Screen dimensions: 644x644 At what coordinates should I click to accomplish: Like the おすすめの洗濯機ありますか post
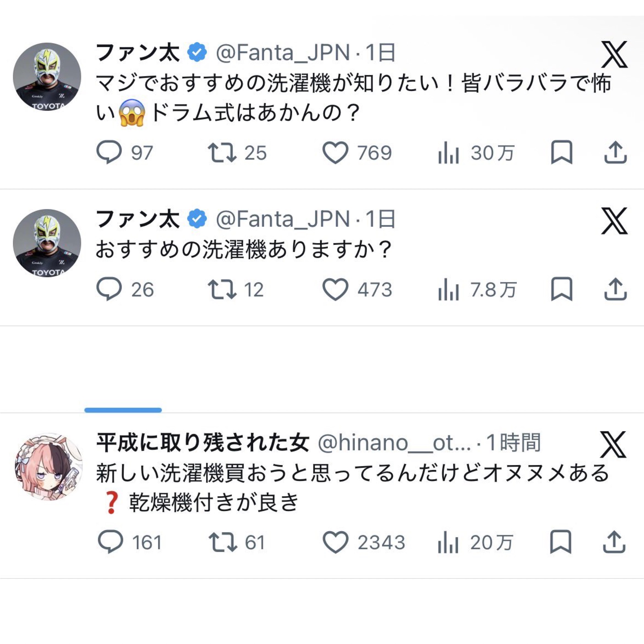point(335,289)
